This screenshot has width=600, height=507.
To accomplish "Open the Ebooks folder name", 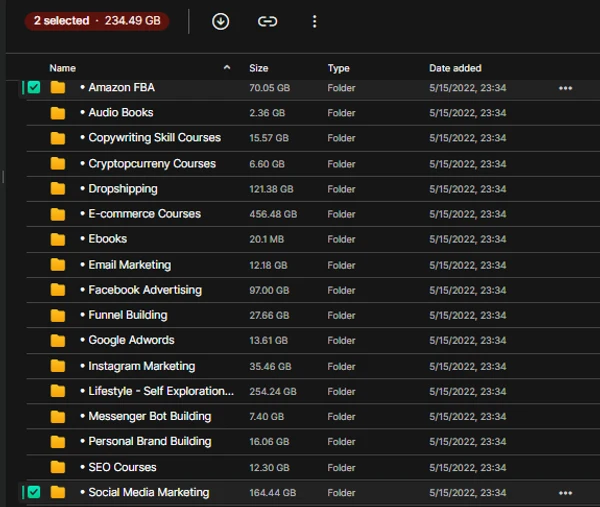I will point(108,239).
